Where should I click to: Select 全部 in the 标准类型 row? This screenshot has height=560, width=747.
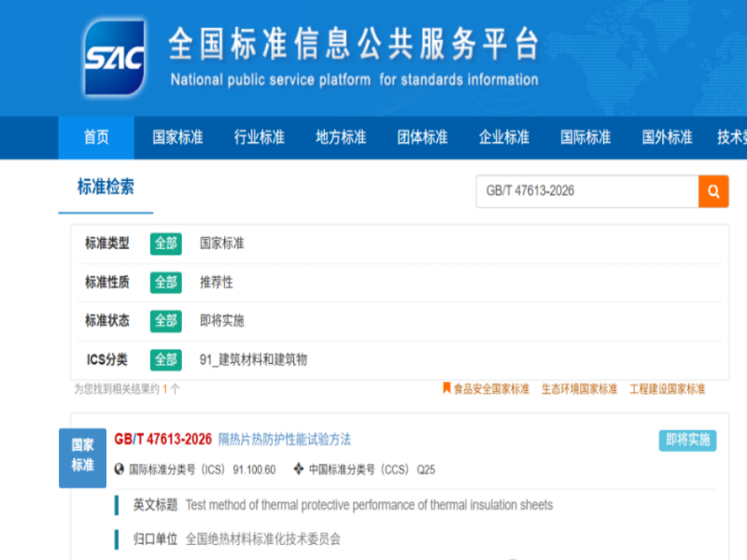(166, 244)
